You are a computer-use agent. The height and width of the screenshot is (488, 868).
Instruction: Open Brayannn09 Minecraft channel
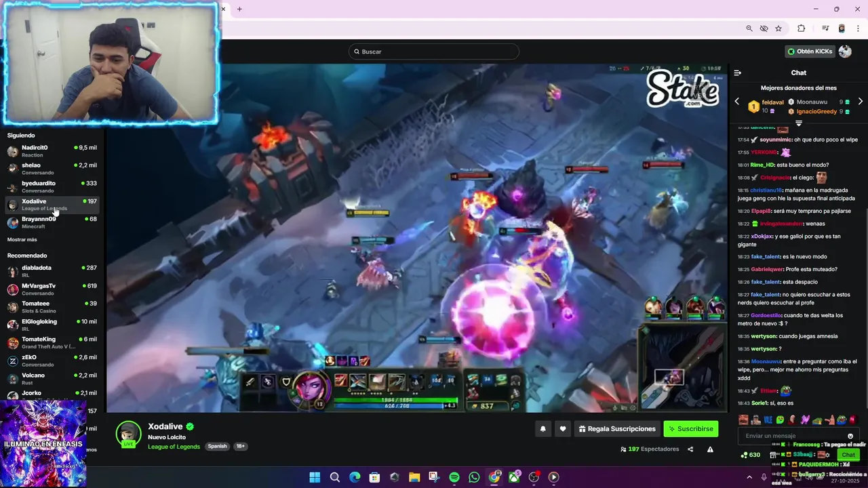point(52,222)
